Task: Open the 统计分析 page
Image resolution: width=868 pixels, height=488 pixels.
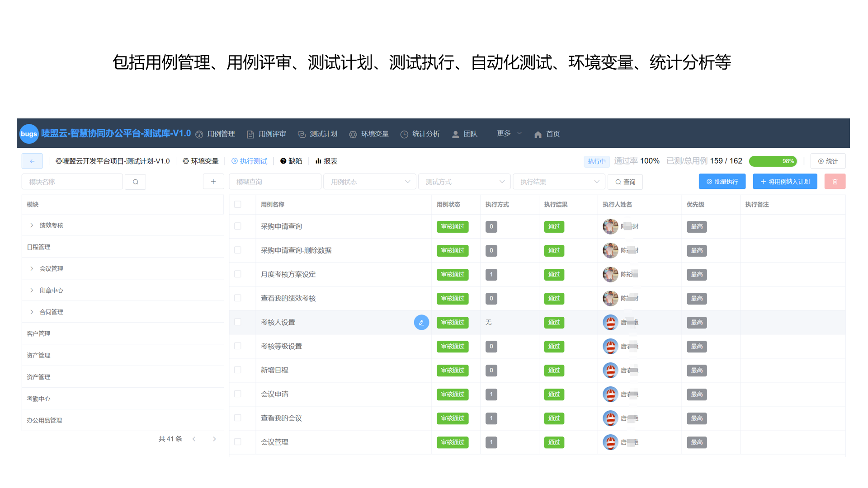Action: click(425, 134)
